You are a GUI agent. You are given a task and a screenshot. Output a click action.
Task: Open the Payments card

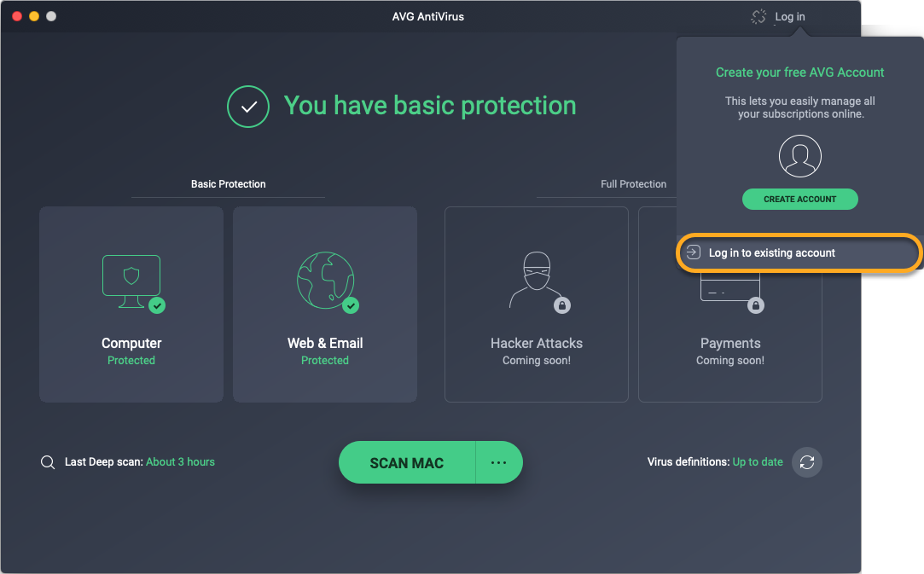click(730, 336)
